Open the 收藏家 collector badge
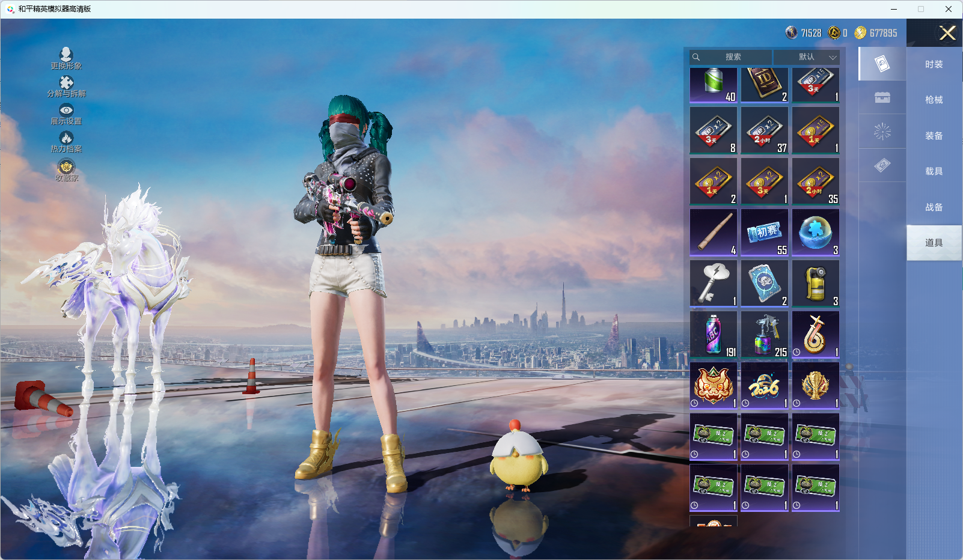The height and width of the screenshot is (560, 963). (66, 166)
